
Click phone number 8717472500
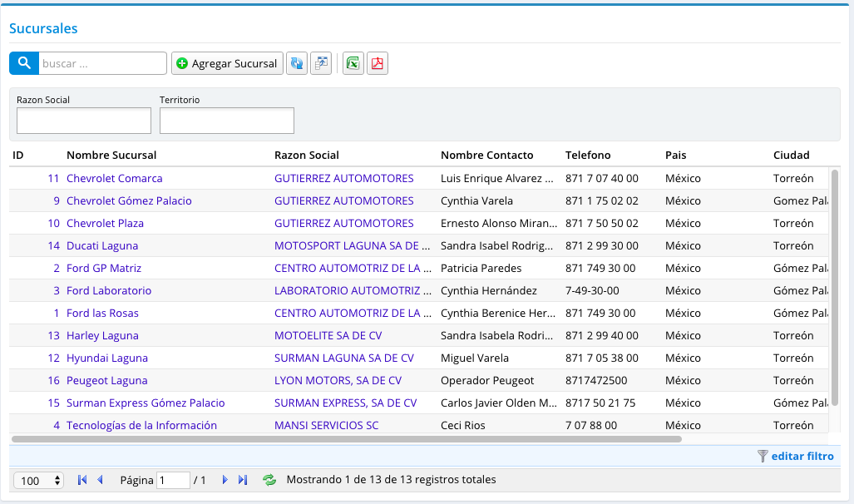(x=596, y=380)
